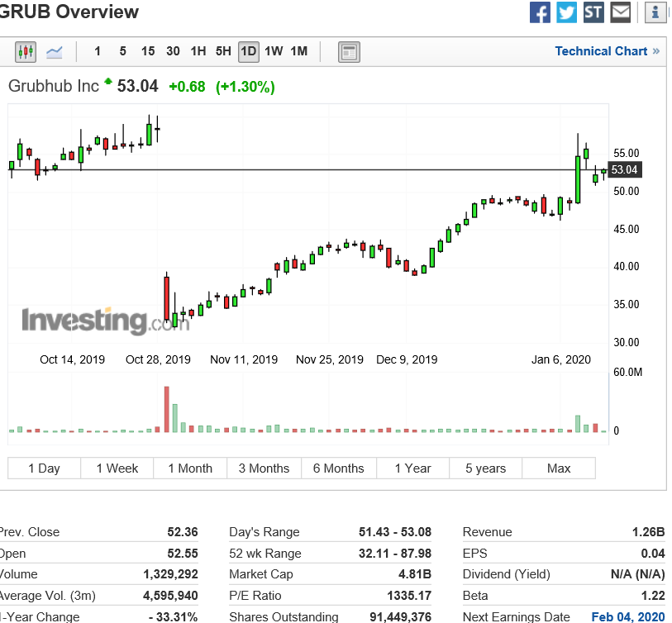Open Next Earnings Date Feb 04, 2020
Image resolution: width=672 pixels, height=623 pixels.
click(628, 616)
